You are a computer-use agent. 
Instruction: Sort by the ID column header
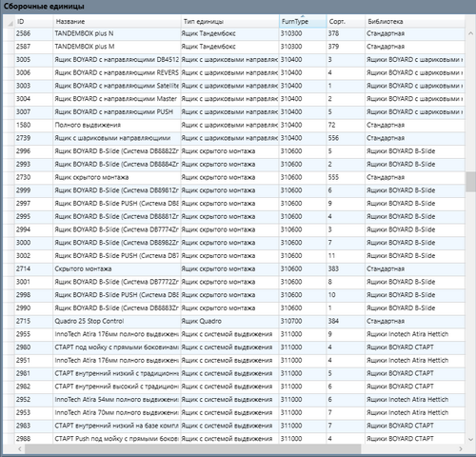[34, 22]
